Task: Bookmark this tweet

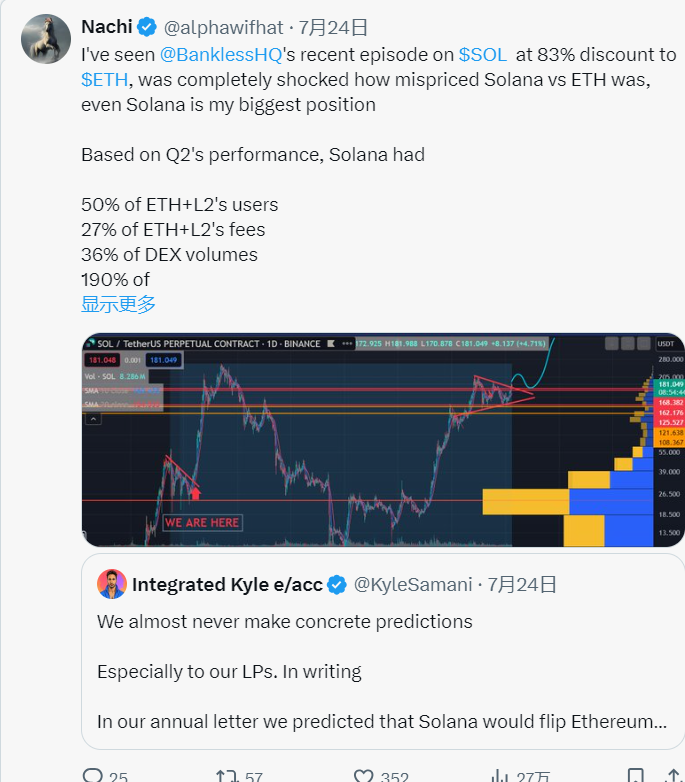Action: tap(635, 776)
